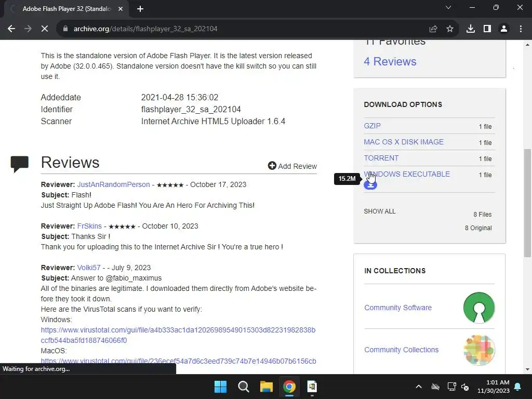Select the Adobe Flash Player 32 browser tab
Image resolution: width=532 pixels, height=399 pixels.
[67, 9]
